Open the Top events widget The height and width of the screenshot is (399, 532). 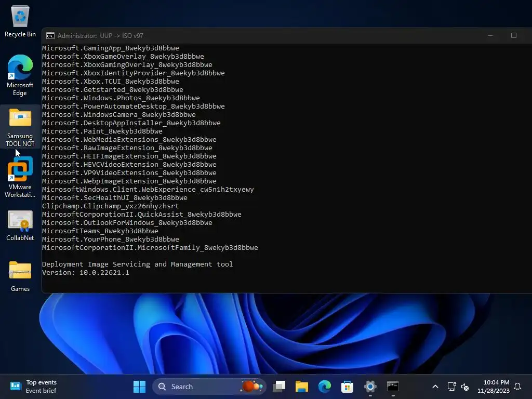(33, 387)
